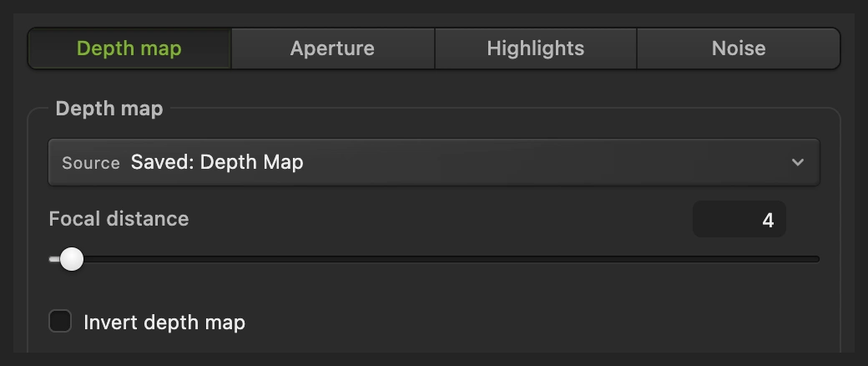This screenshot has width=868, height=366.
Task: Click the 'Invert depth map' label text
Action: point(164,323)
